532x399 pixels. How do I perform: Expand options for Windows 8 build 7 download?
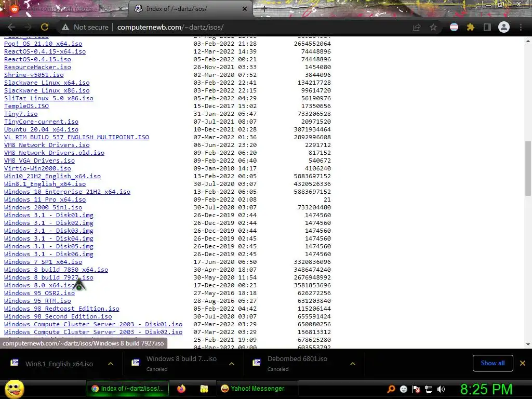(x=232, y=364)
